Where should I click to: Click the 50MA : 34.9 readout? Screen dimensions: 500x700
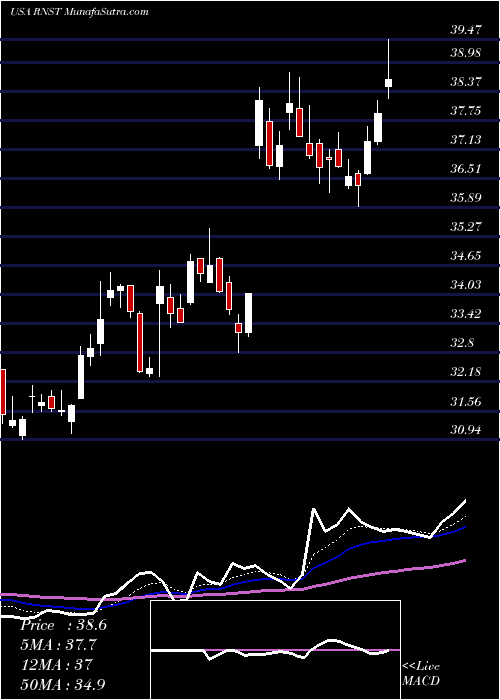63,684
